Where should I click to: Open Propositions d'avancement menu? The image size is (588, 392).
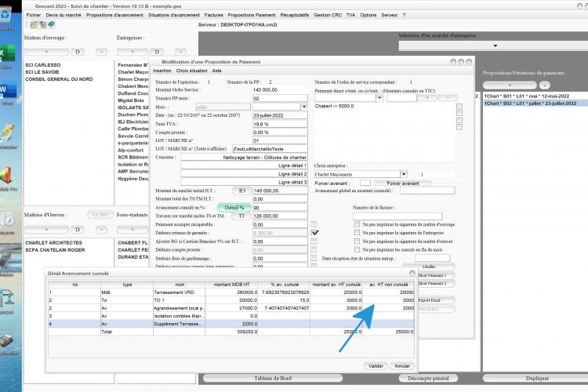[x=114, y=15]
